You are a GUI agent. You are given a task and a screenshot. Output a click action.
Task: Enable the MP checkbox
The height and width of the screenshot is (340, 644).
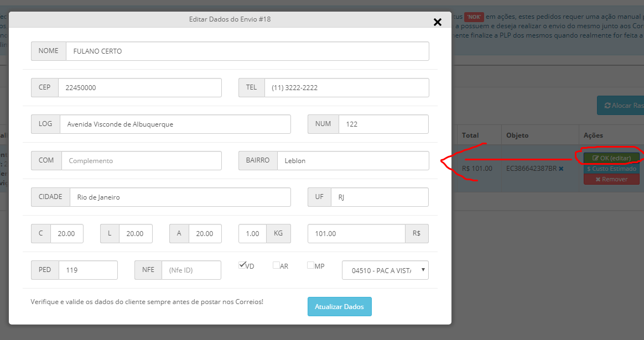[x=310, y=265]
